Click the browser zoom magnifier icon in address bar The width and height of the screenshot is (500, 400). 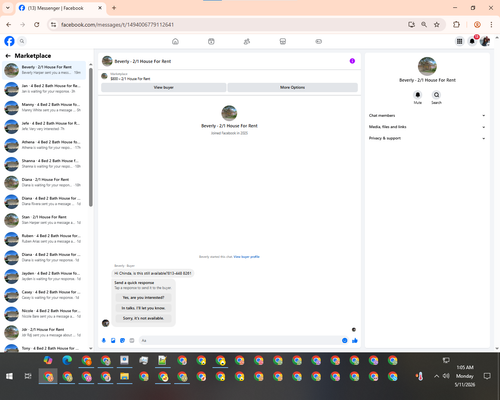click(x=424, y=25)
